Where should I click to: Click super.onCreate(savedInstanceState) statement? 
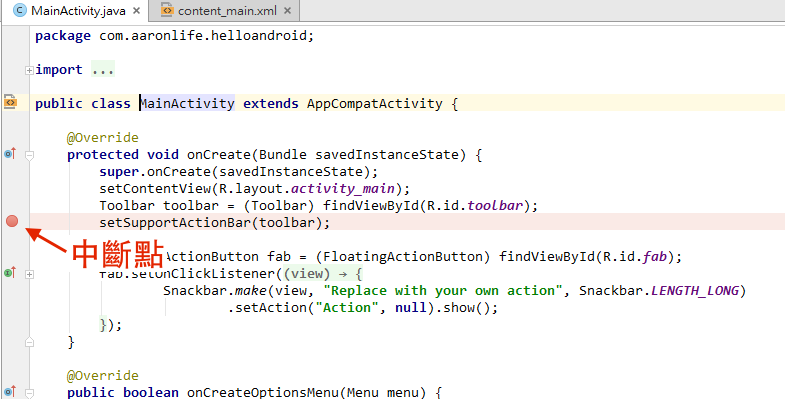point(238,172)
